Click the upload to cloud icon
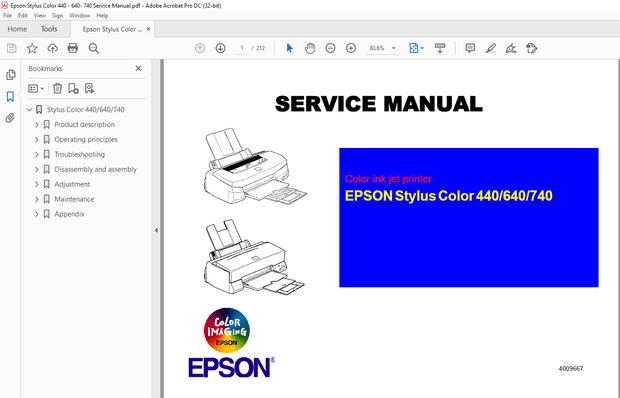This screenshot has height=398, width=620. (52, 48)
